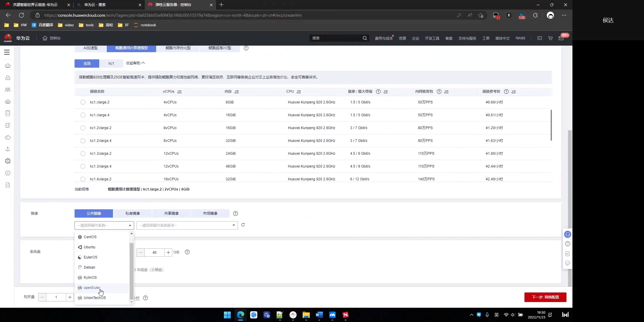Open the help tooltip next to 基准/最大带宽
Image resolution: width=644 pixels, height=322 pixels.
378,92
